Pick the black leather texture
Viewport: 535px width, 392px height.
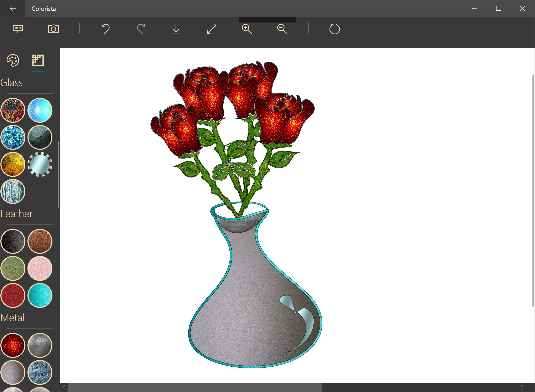(x=13, y=241)
